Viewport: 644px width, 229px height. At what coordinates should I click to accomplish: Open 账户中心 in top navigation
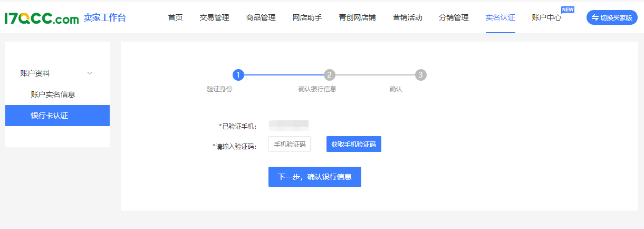click(546, 18)
